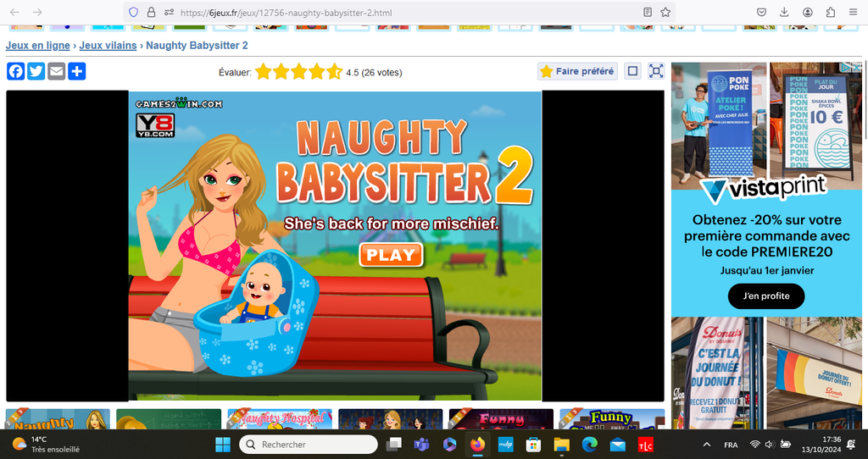
Task: Share the page by email icon
Action: (57, 72)
